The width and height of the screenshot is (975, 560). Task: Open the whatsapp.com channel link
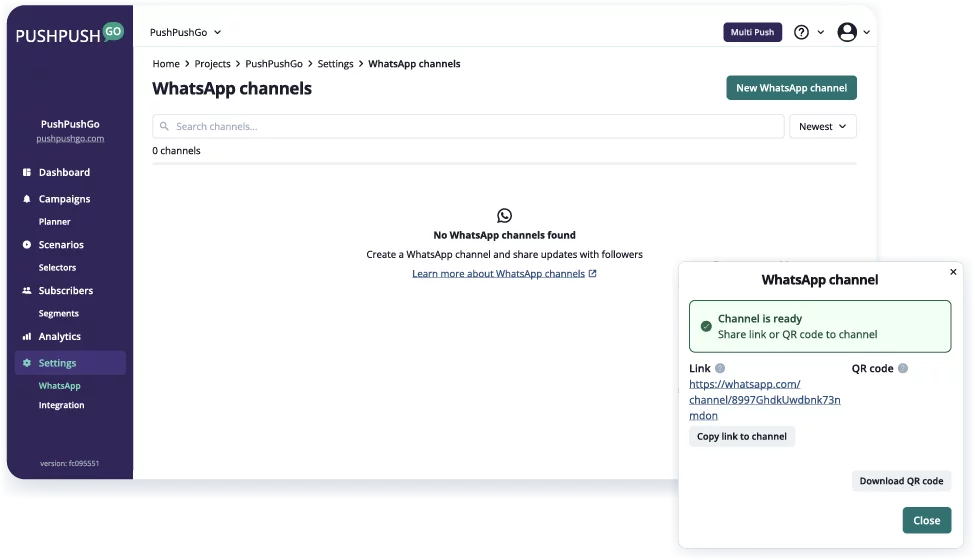(765, 400)
